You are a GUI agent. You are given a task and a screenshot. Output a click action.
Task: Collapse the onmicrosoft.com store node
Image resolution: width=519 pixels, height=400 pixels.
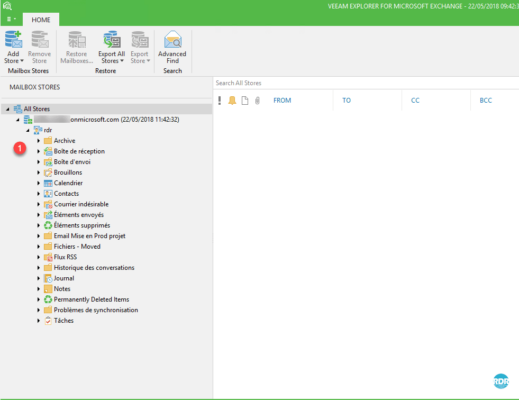click(18, 120)
